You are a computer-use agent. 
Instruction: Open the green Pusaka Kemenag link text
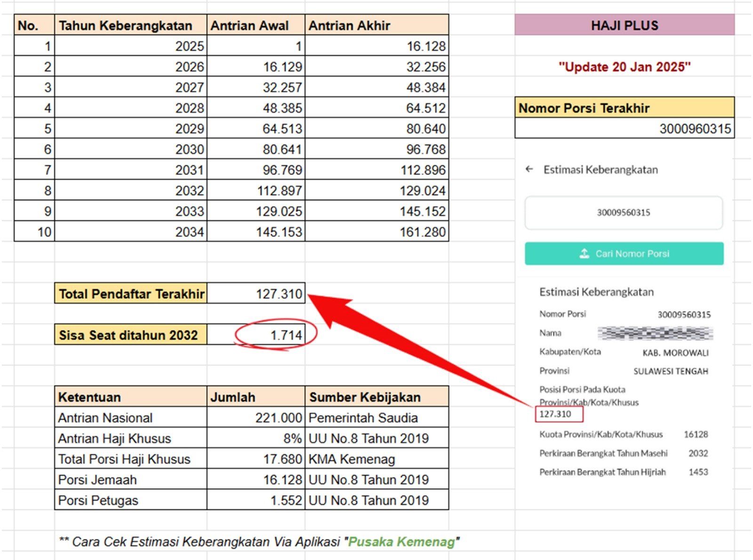pos(401,542)
